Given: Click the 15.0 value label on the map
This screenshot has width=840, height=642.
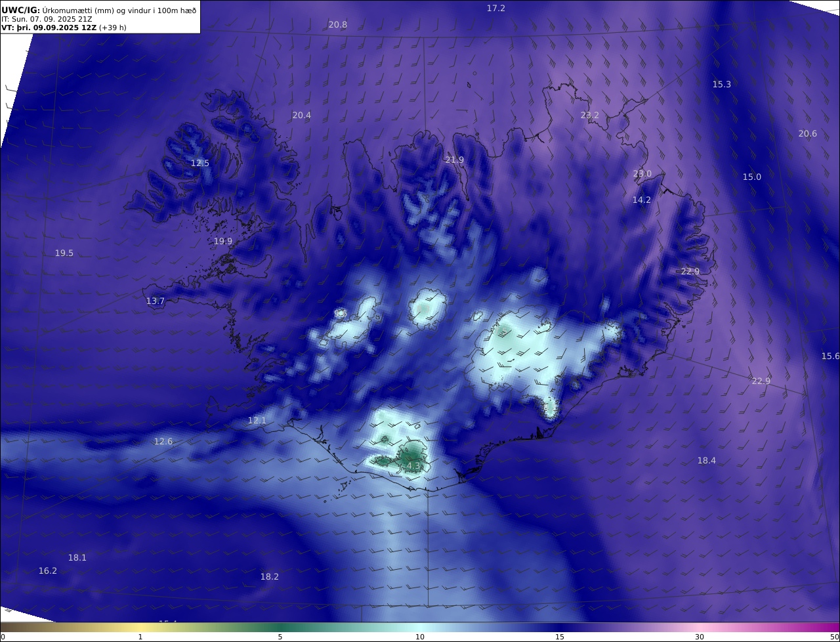Looking at the screenshot, I should coord(752,177).
